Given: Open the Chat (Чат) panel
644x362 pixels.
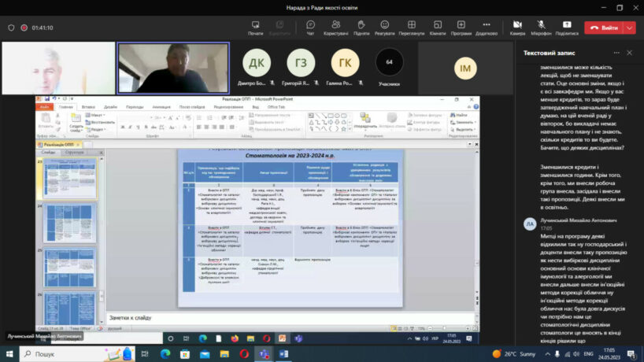Looking at the screenshot, I should 310,27.
